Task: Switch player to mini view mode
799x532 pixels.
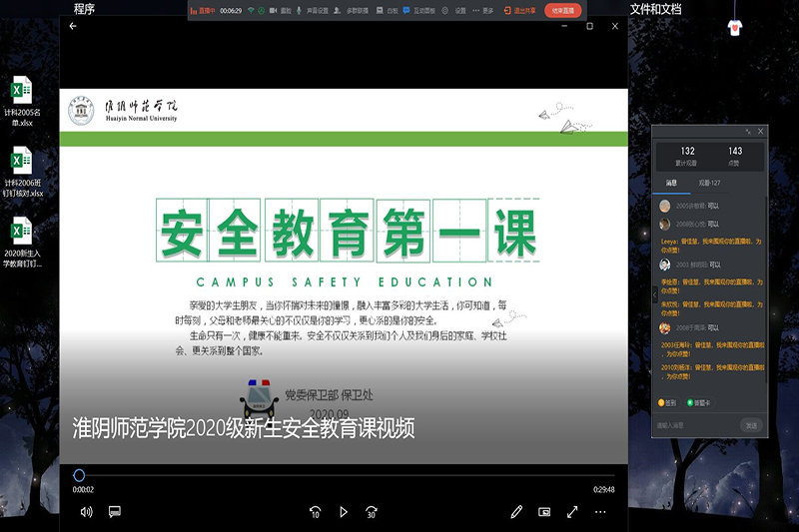Action: (544, 512)
